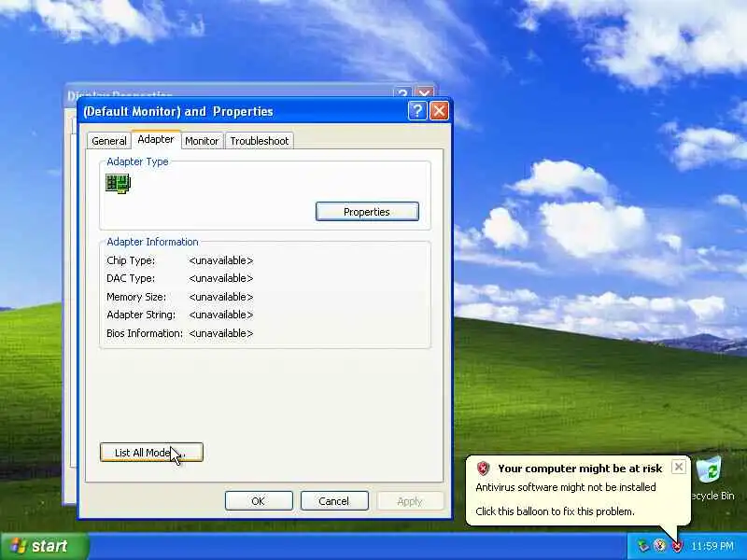Click the help question mark button in the title bar
Viewport: 747px width, 560px height.
[x=417, y=111]
